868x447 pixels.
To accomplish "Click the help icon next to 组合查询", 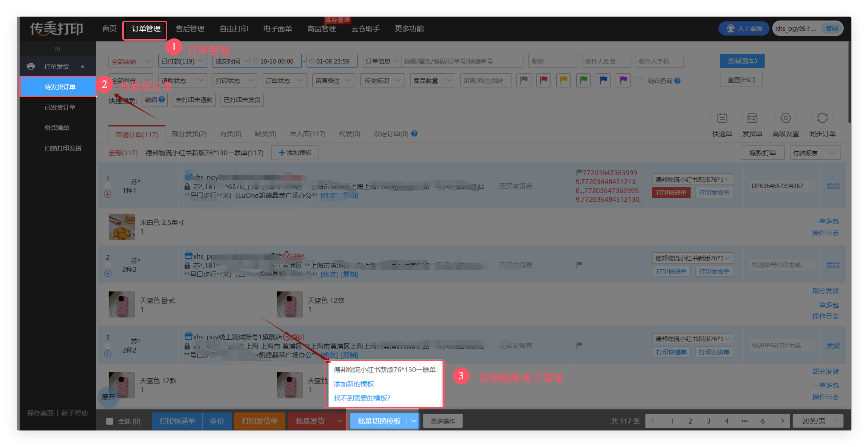I will click(677, 80).
